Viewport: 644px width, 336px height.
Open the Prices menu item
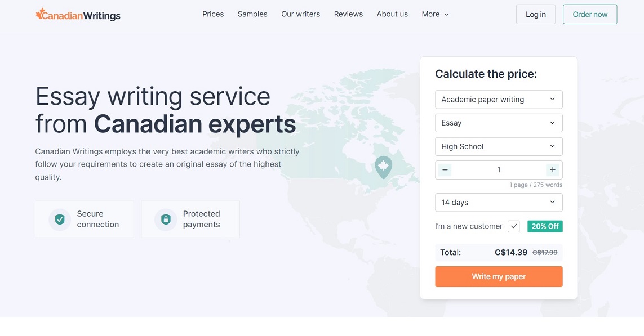pyautogui.click(x=213, y=14)
